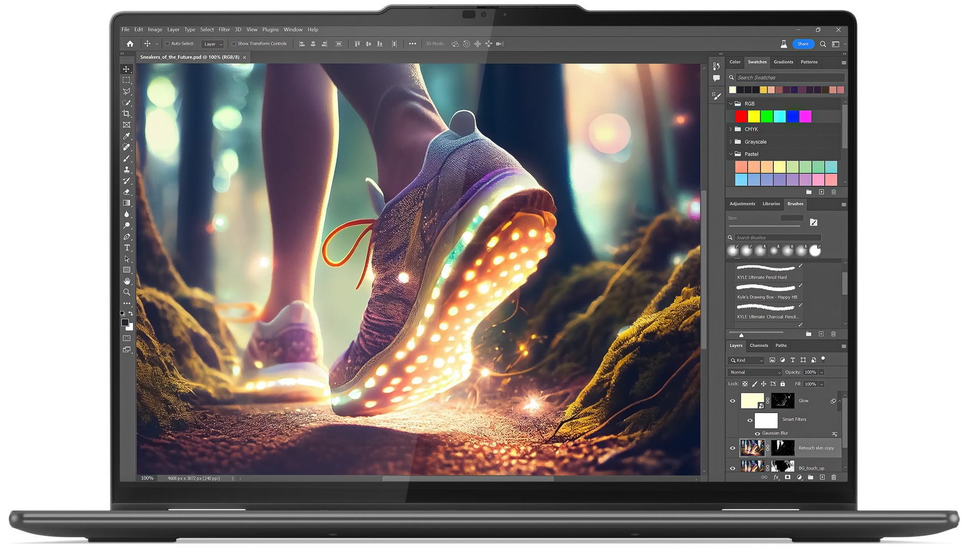Select the Rectangular Marquee tool
The image size is (972, 560).
pos(127,80)
